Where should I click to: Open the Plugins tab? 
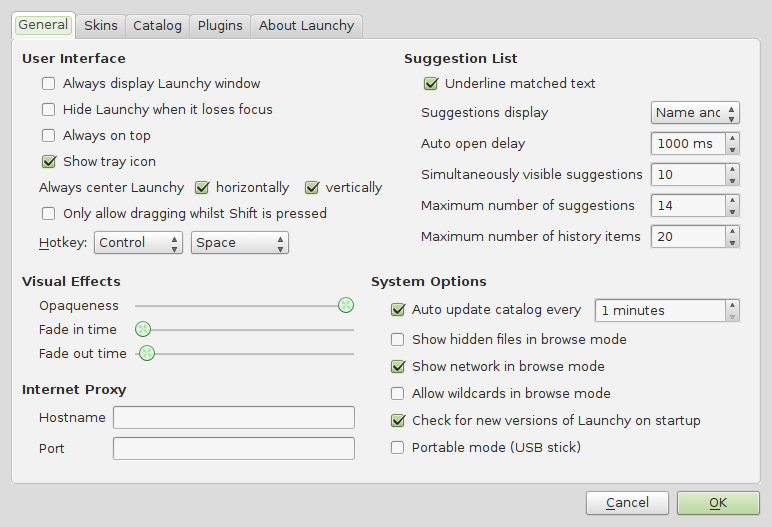point(220,26)
